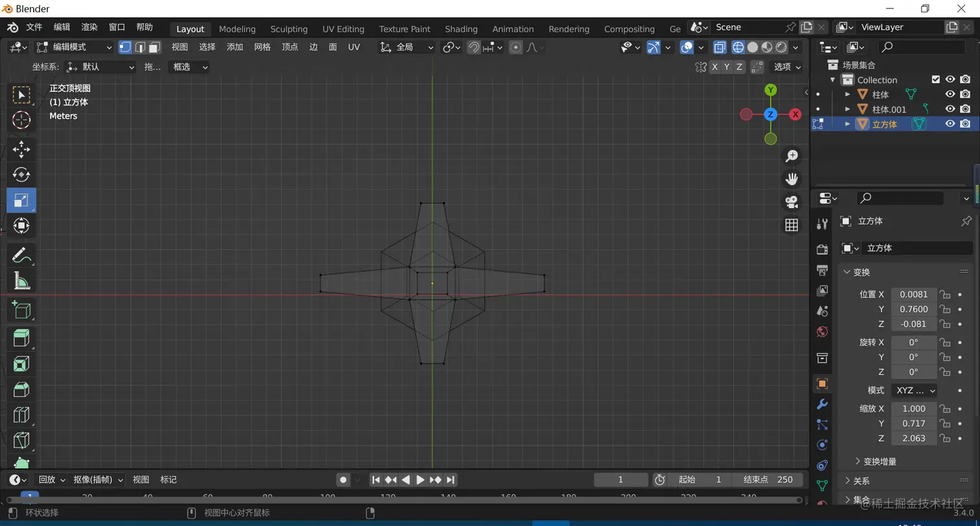The height and width of the screenshot is (526, 980).
Task: Click zoom magnifier icon in viewport
Action: click(791, 156)
